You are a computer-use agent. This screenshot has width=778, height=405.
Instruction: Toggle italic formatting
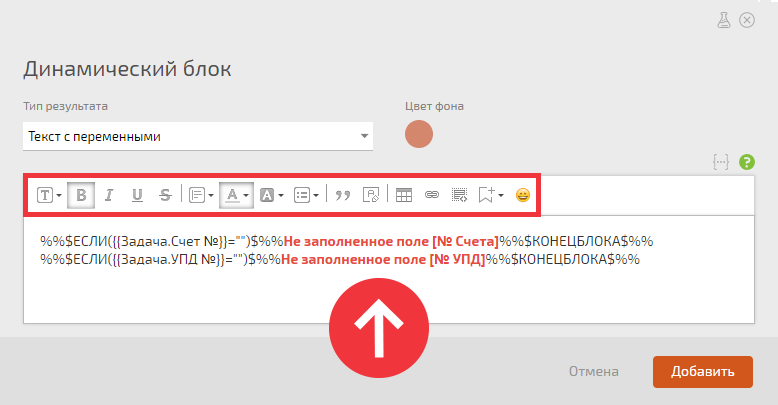[109, 195]
